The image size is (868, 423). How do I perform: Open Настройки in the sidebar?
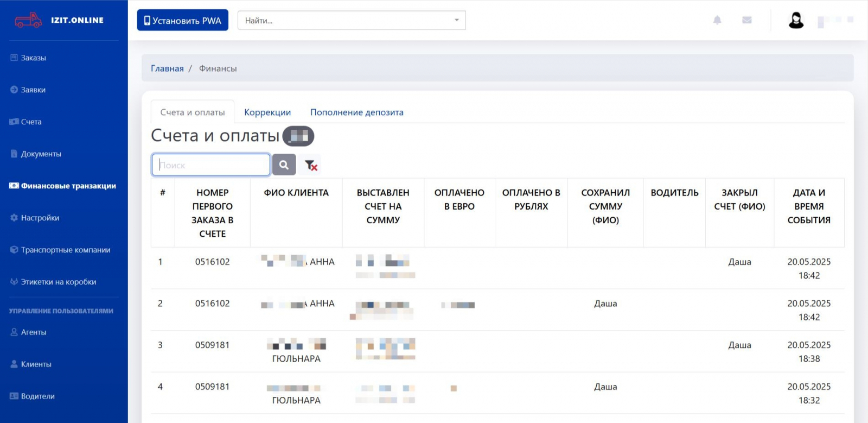(x=40, y=218)
